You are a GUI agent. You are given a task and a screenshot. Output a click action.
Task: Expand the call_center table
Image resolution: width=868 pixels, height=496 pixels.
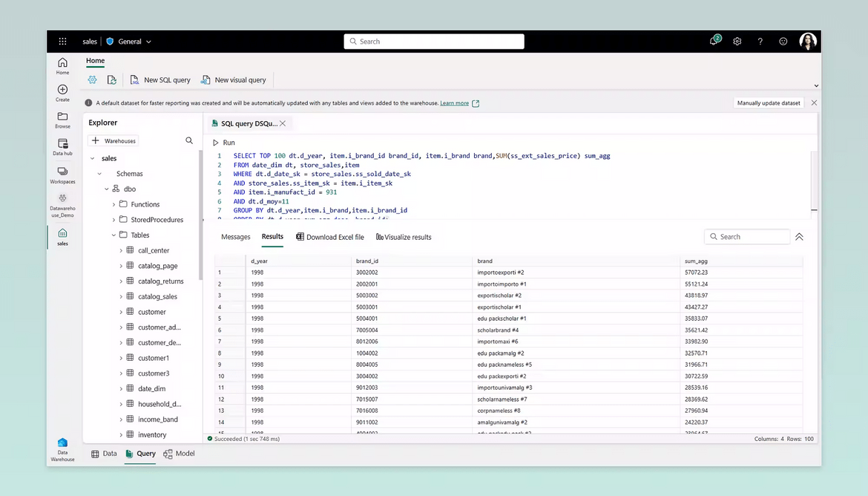coord(121,250)
